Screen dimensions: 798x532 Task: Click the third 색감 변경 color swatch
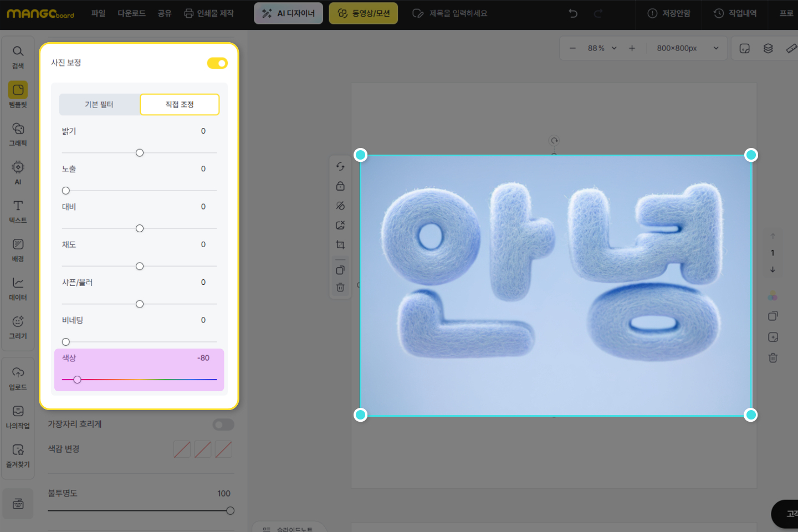(223, 449)
